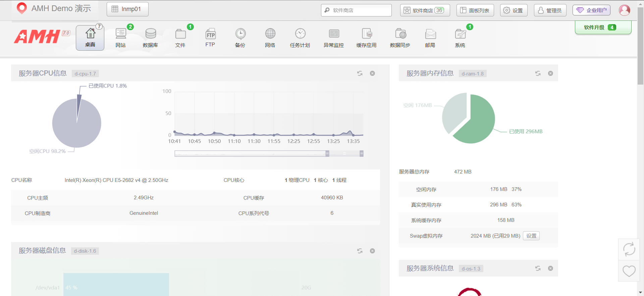Open the 任务计划 scheduled tasks module
Screen dimensions: 644x296
point(300,38)
